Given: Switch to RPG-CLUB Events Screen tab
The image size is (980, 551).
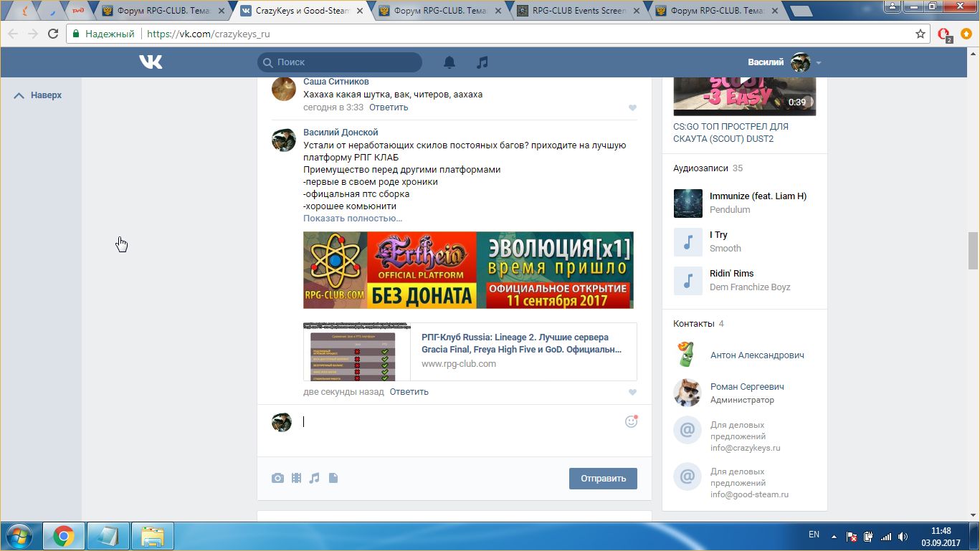Looking at the screenshot, I should pos(576,11).
